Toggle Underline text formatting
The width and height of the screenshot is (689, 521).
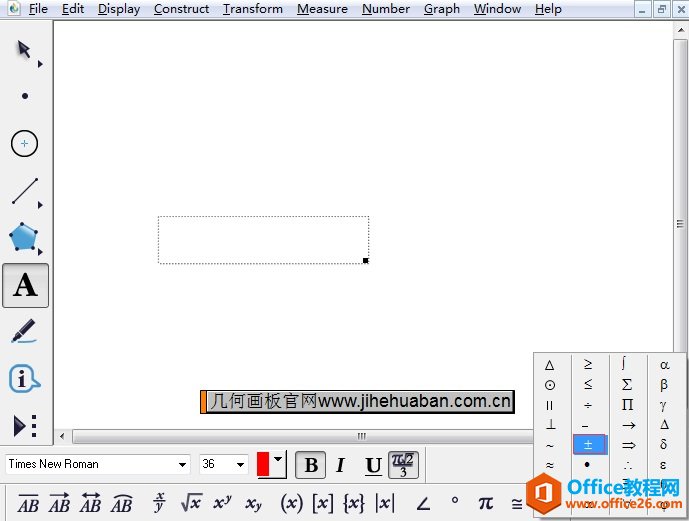pos(372,465)
